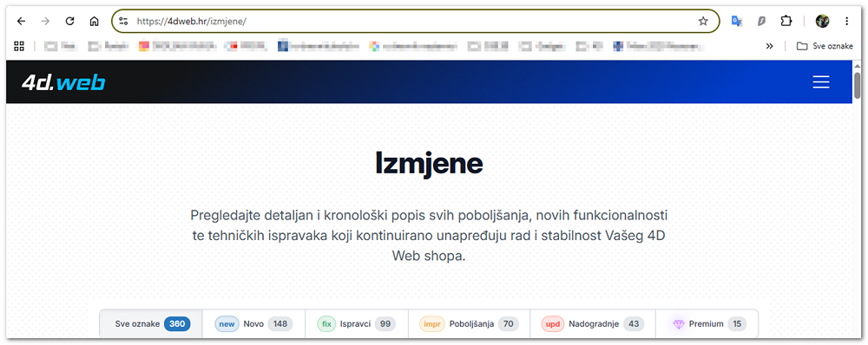Image resolution: width=868 pixels, height=345 pixels.
Task: Go back with the browser back arrow
Action: tap(21, 21)
